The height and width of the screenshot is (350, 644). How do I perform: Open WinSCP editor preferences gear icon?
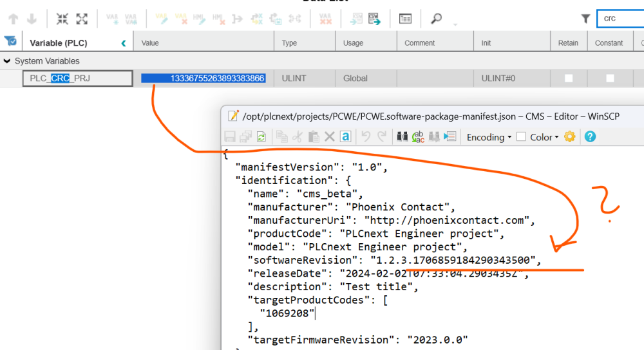pyautogui.click(x=569, y=136)
